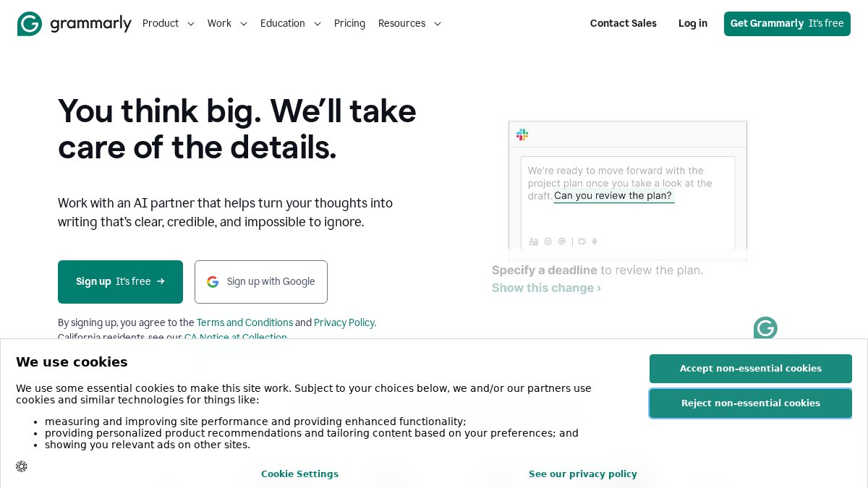
Task: Select the @ mention icon
Action: click(562, 241)
